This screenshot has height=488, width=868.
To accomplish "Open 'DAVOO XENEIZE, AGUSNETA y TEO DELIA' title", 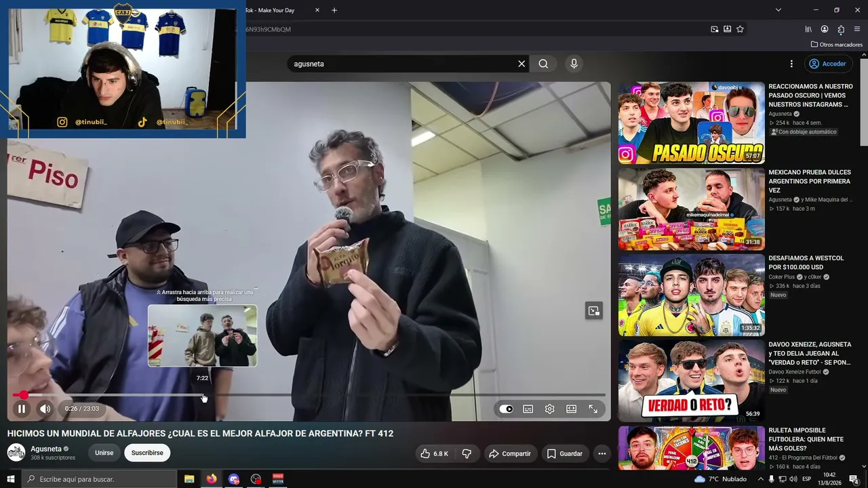I will [x=810, y=354].
